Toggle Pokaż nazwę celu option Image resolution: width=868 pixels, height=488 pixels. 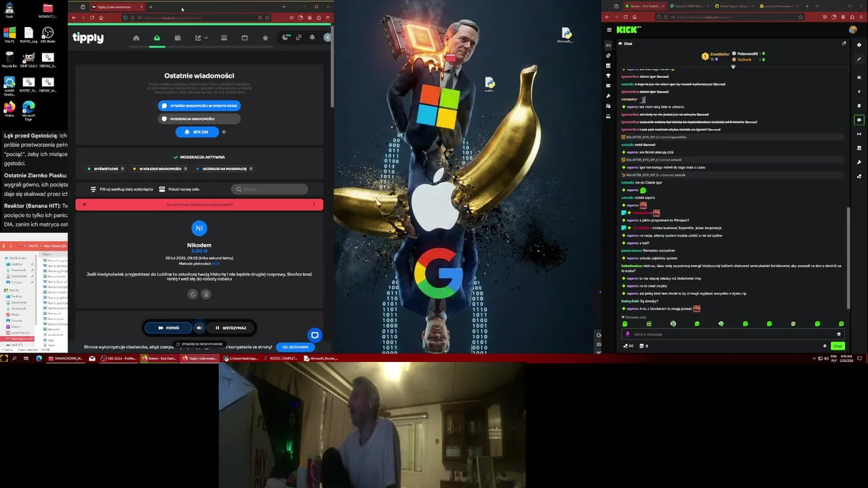coord(180,189)
